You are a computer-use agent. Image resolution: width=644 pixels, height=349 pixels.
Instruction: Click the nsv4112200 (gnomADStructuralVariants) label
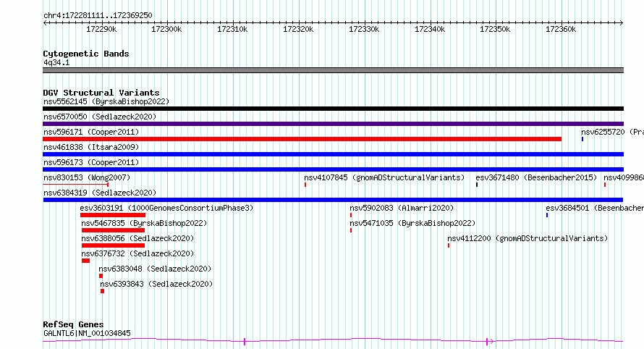[x=528, y=238]
